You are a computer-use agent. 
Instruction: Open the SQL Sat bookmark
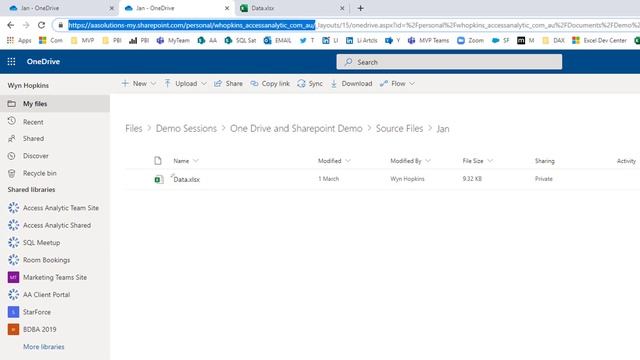[240, 40]
